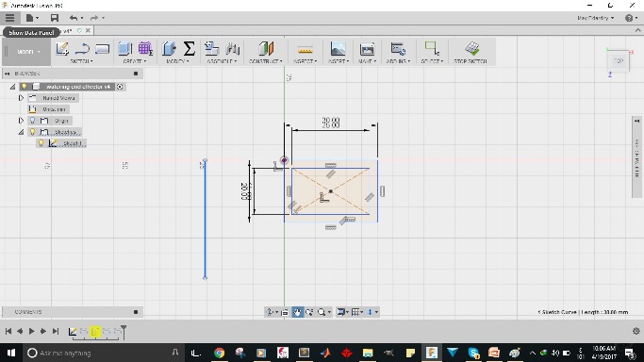Open the Construct menu dropdown
The height and width of the screenshot is (362, 644).
[265, 61]
